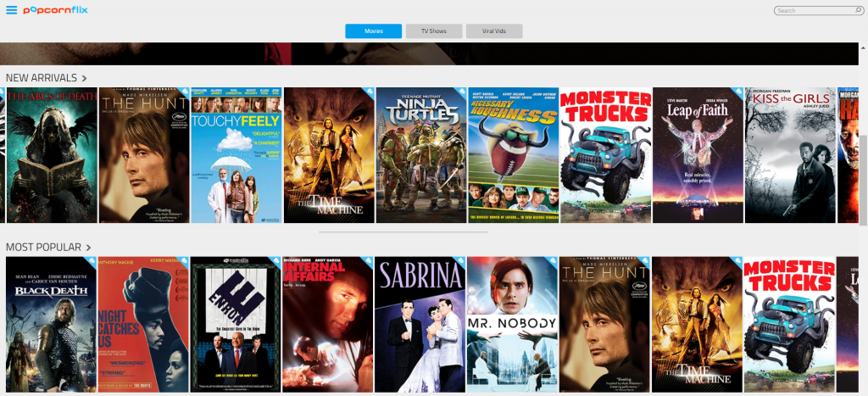Screen dimensions: 868x396
Task: Select the Touchy Feely poster
Action: tap(236, 155)
